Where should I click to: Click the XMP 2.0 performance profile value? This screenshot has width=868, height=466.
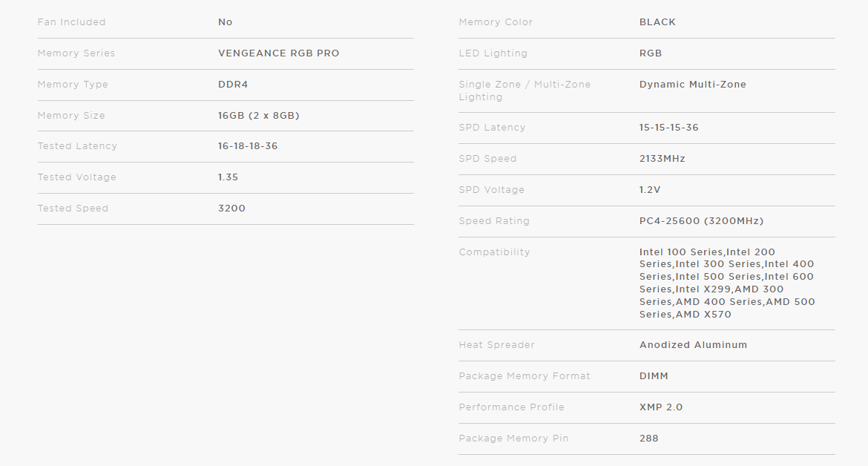coord(660,407)
